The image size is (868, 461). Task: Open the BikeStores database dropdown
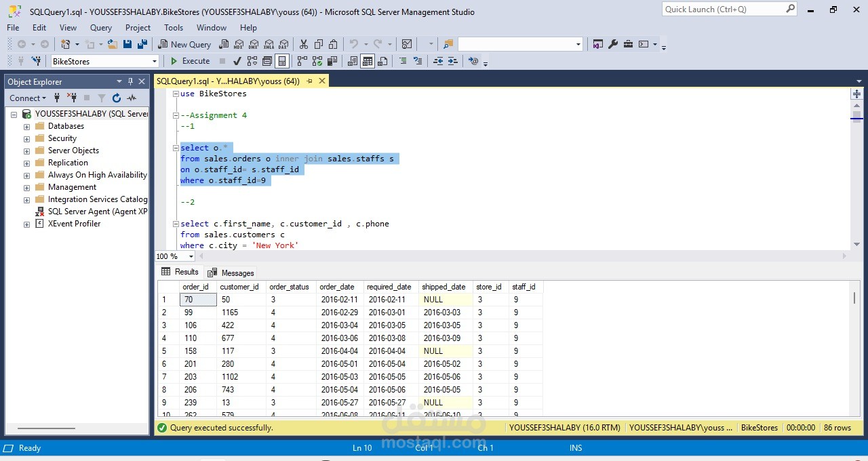[154, 61]
